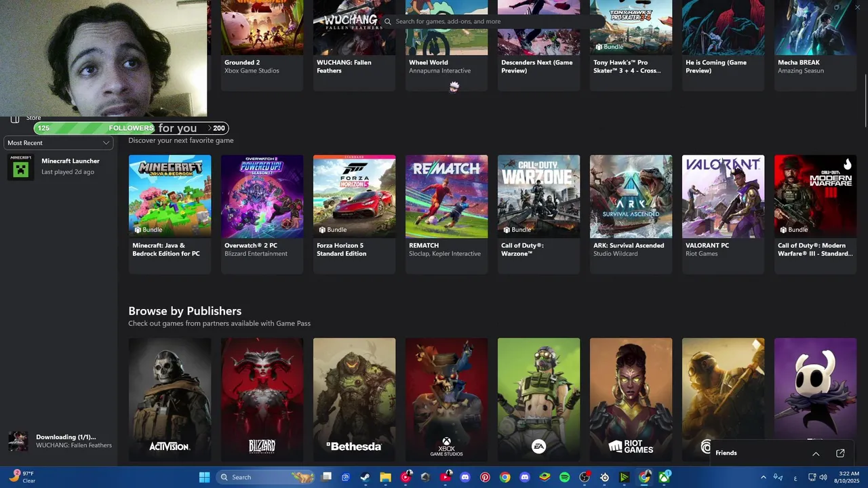View the Downloading (1/1) queue item

[60, 441]
